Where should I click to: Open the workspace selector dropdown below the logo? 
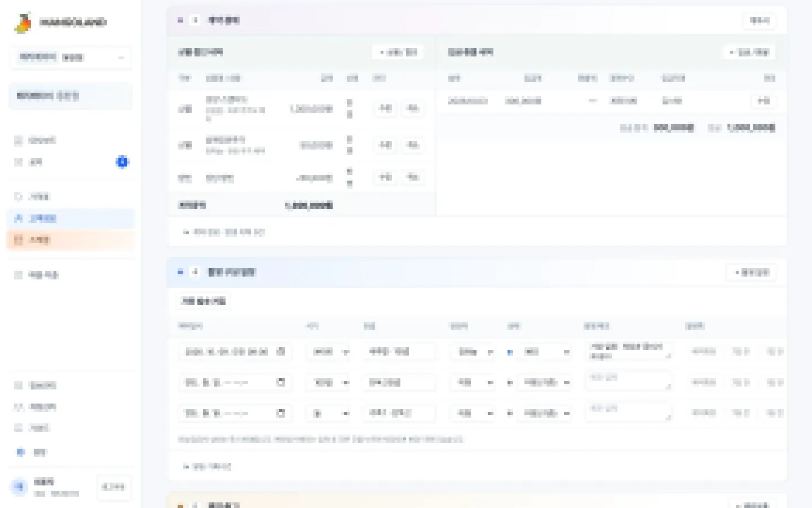tap(71, 58)
